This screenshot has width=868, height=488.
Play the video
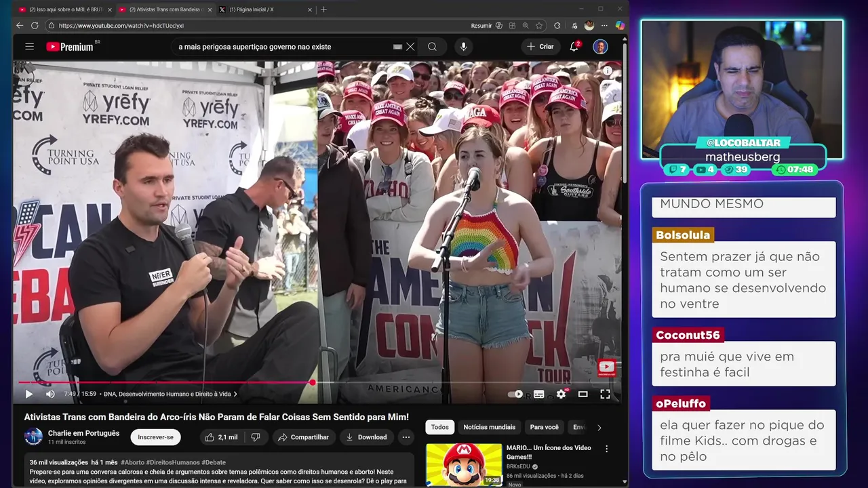pyautogui.click(x=29, y=394)
